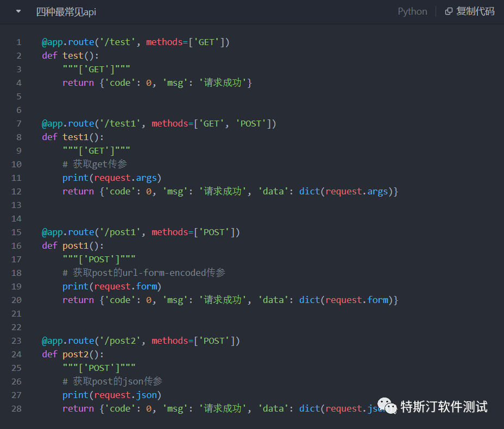Click the '/post2' route decorator line
Viewport: 504px width, 429px height.
pyautogui.click(x=141, y=341)
